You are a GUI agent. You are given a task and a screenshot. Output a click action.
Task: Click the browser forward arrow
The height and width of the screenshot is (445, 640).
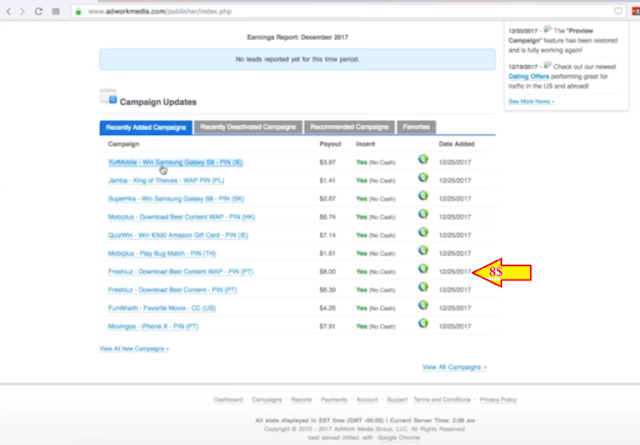pyautogui.click(x=22, y=11)
